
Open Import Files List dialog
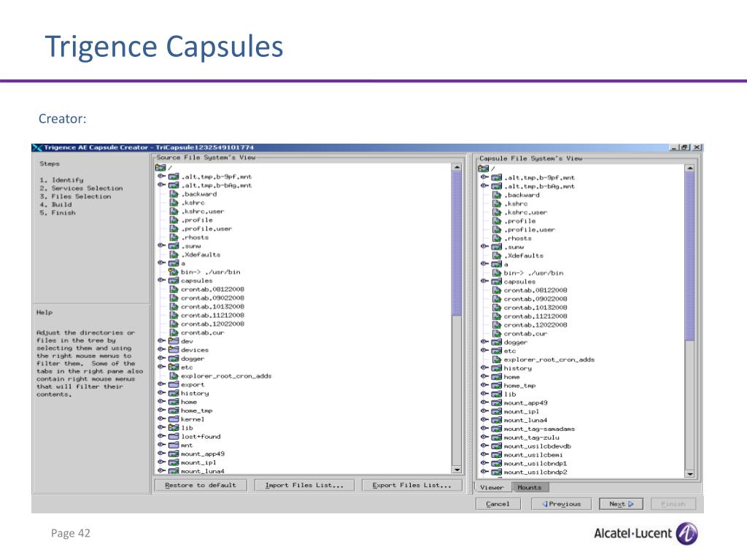tap(304, 485)
